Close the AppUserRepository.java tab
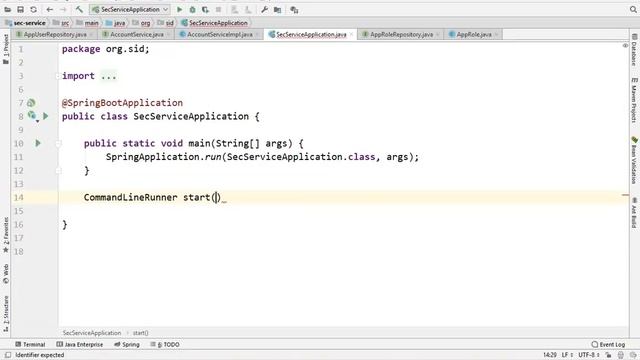 coord(91,34)
